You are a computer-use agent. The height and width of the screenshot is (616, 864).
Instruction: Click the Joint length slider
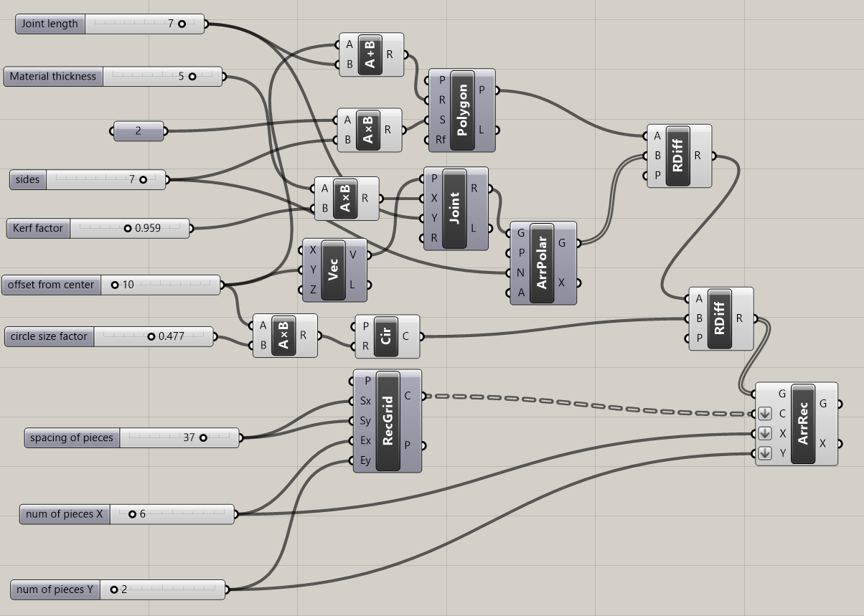(x=110, y=24)
